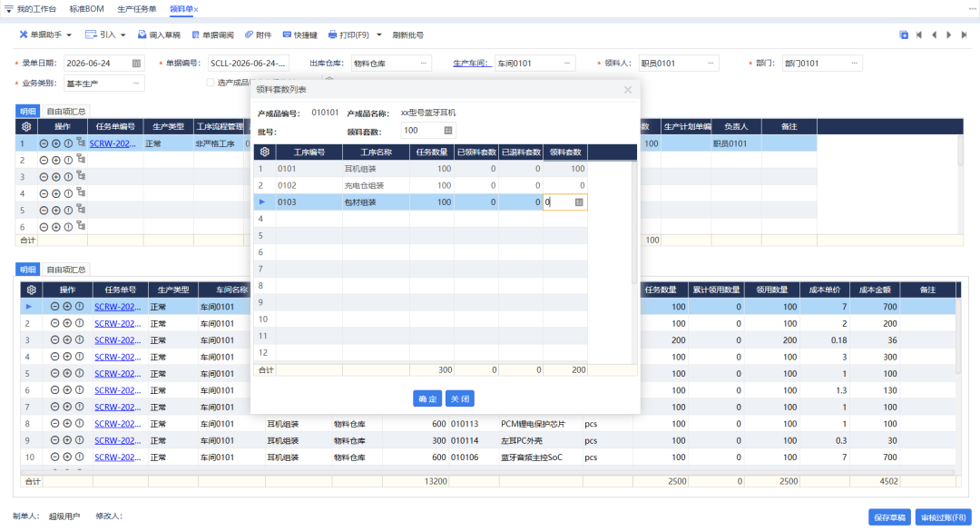980x531 pixels.
Task: Open SCRW task link in upper row 1
Action: click(113, 143)
